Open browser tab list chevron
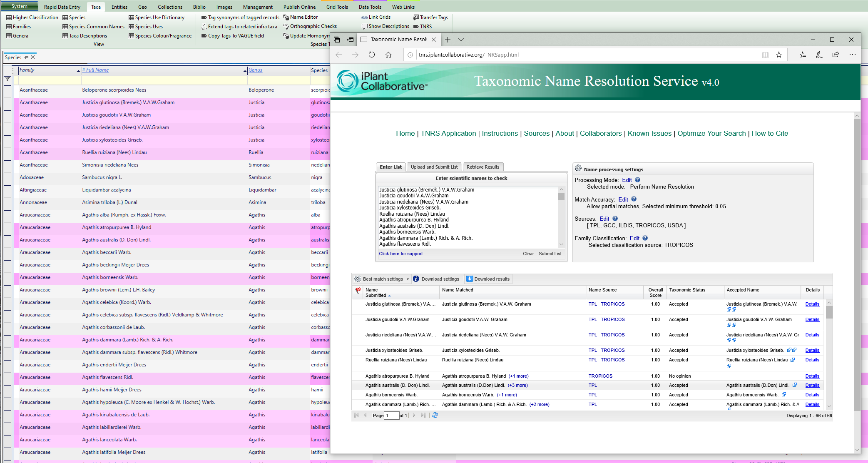868x463 pixels. click(461, 40)
